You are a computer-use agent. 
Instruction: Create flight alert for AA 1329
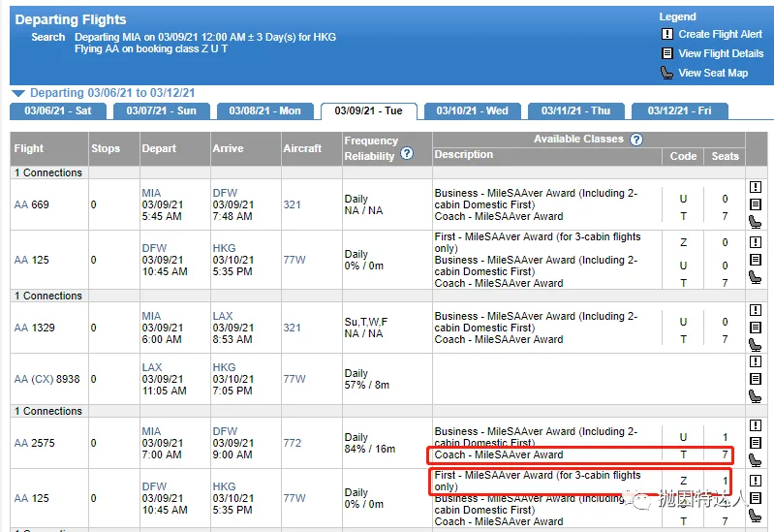coord(756,310)
